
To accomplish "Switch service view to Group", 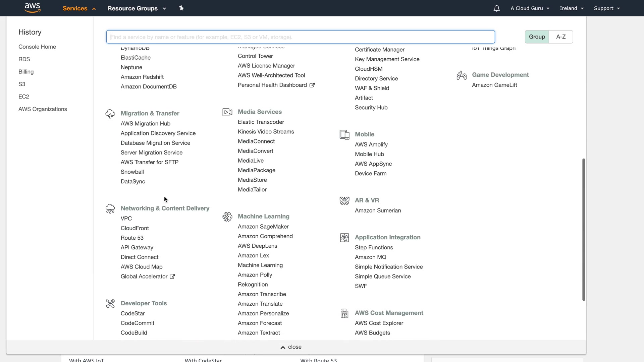I will [x=537, y=37].
